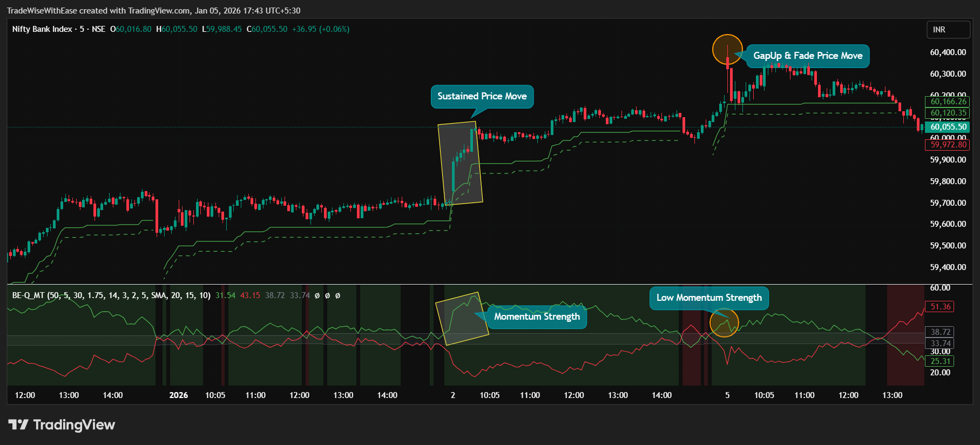Click the BE-Q_MT indicator legend
Viewport: 980px width, 445px height.
[x=111, y=295]
